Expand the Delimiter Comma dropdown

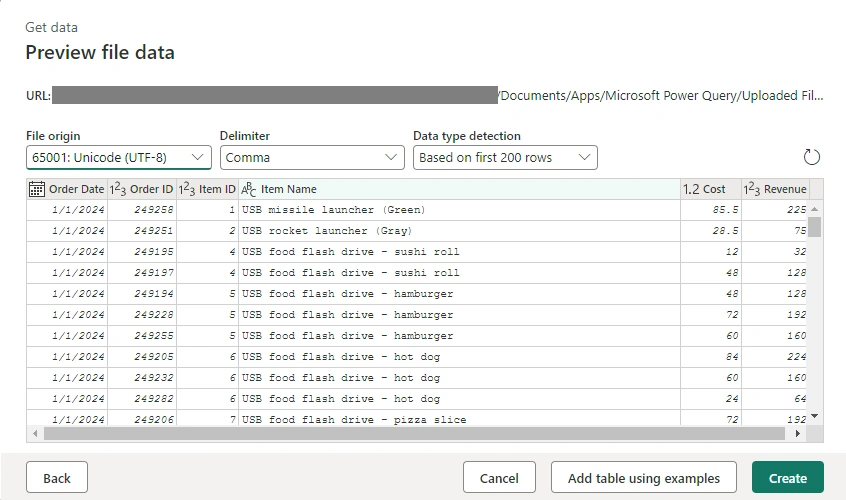coord(312,157)
